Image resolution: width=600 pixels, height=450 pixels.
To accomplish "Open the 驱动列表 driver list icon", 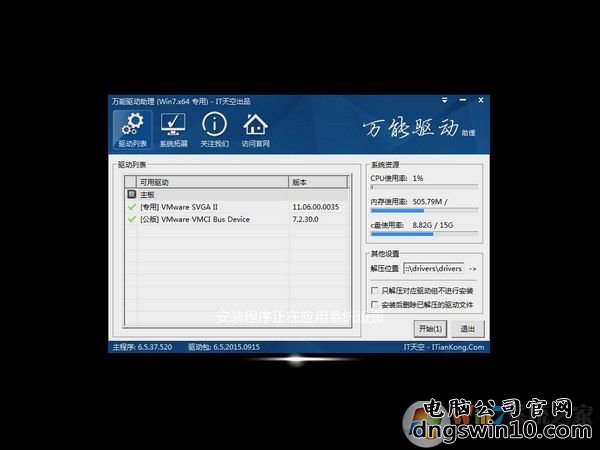I will coord(132,130).
